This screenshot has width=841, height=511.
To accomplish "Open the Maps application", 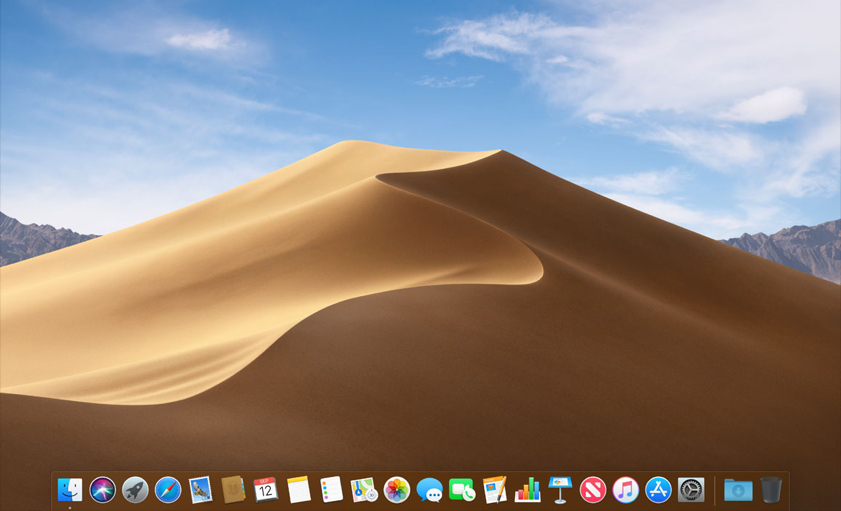I will 364,489.
